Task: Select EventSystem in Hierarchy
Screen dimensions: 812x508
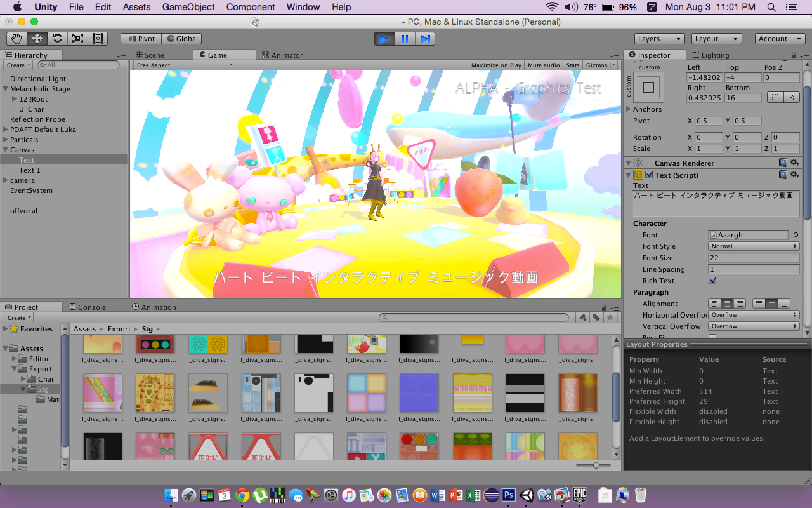Action: (x=31, y=190)
